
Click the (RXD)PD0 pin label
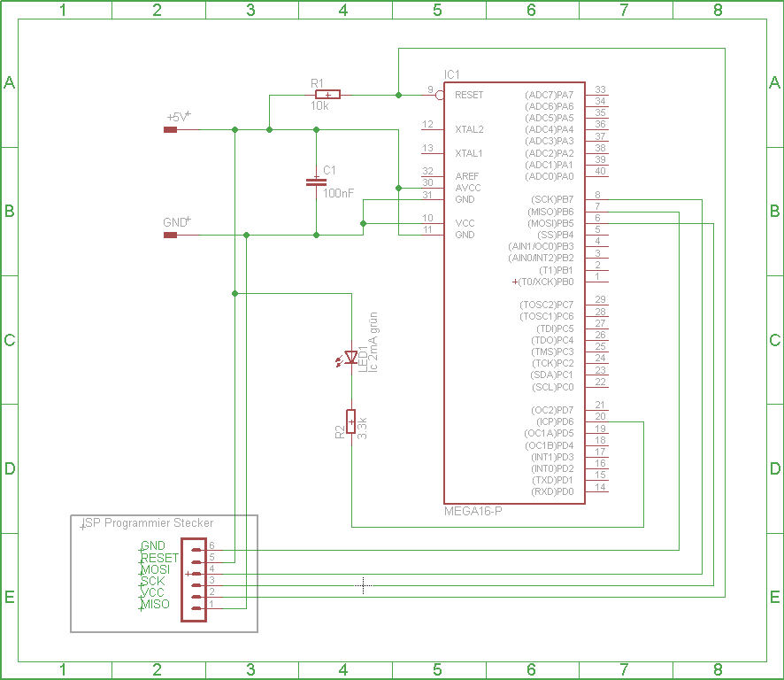(552, 492)
